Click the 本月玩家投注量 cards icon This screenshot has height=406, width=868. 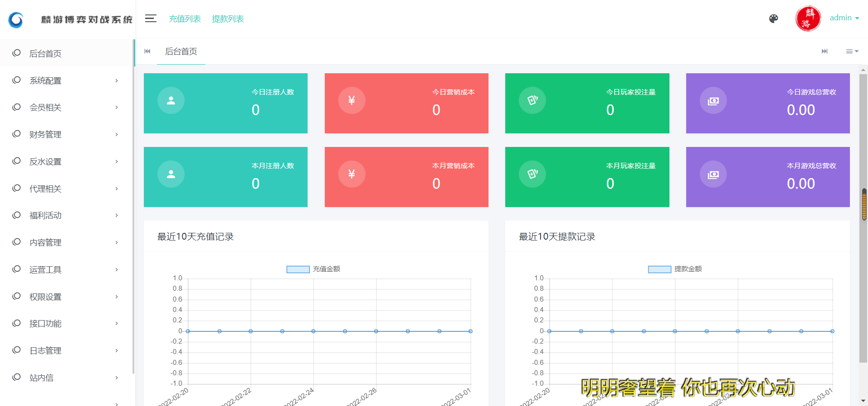532,174
